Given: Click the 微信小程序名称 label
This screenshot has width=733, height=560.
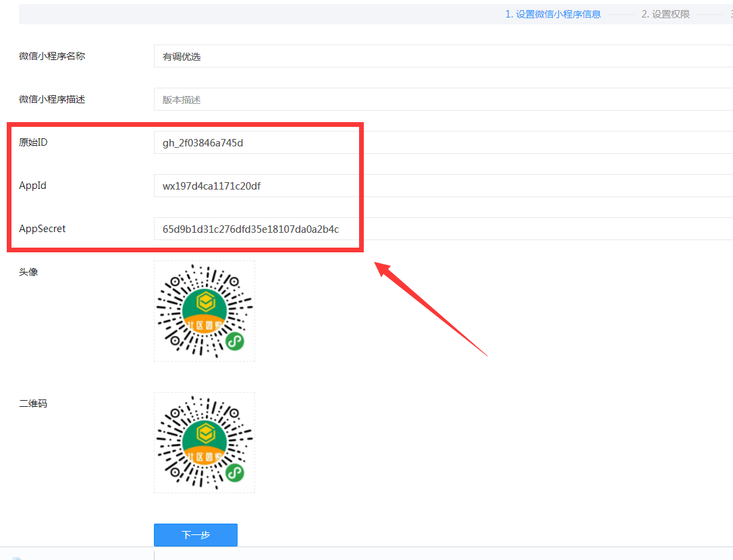Looking at the screenshot, I should click(x=52, y=56).
